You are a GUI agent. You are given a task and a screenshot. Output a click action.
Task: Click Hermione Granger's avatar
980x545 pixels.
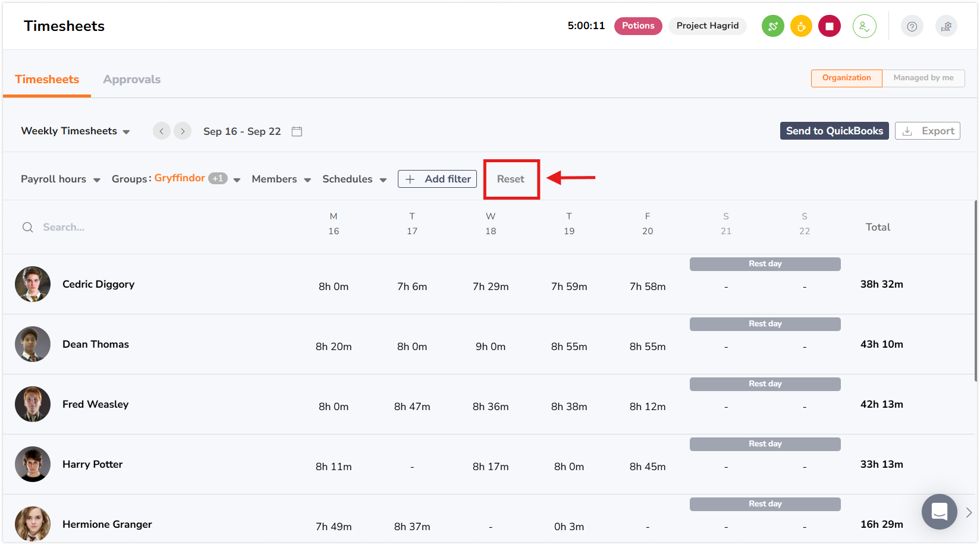coord(33,524)
